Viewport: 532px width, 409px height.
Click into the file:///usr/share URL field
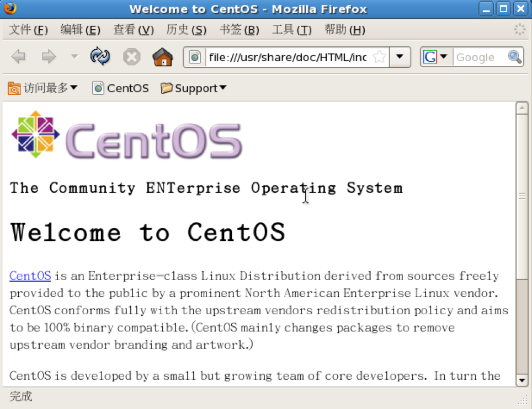[x=288, y=57]
